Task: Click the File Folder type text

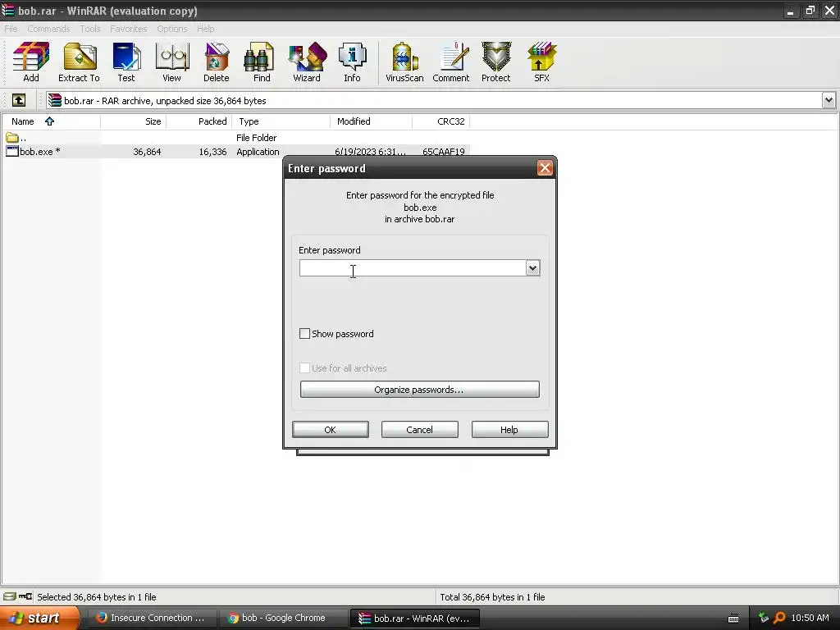Action: point(256,138)
